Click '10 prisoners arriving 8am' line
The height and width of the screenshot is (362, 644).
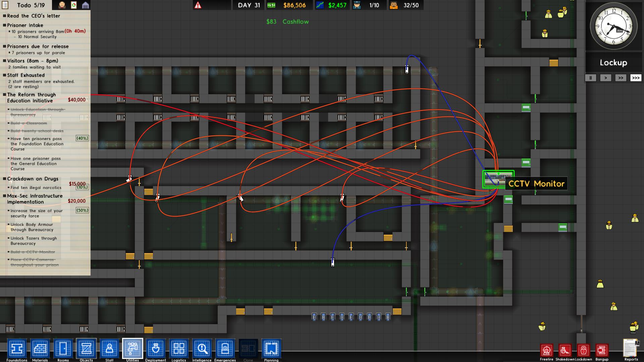(38, 31)
